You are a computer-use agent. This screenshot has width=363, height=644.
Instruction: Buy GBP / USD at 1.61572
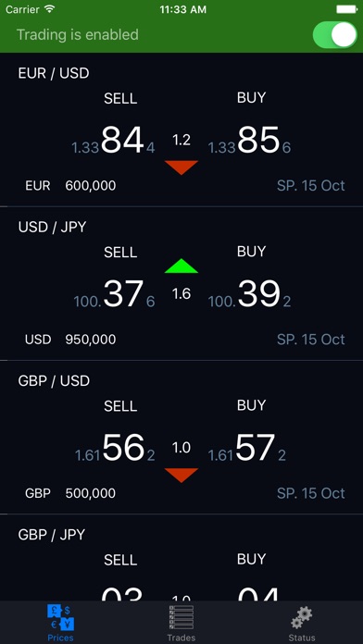pos(246,448)
